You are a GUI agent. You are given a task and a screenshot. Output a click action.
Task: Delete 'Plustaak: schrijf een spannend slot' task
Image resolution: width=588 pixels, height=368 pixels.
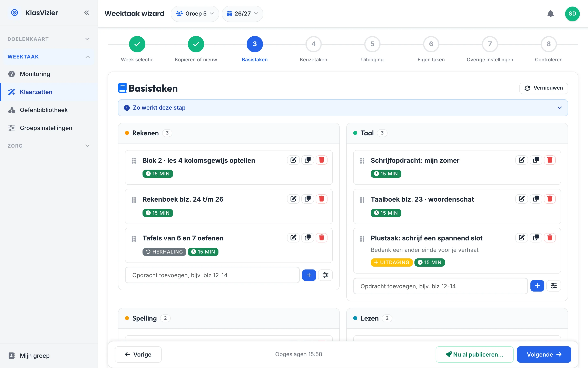[550, 238]
